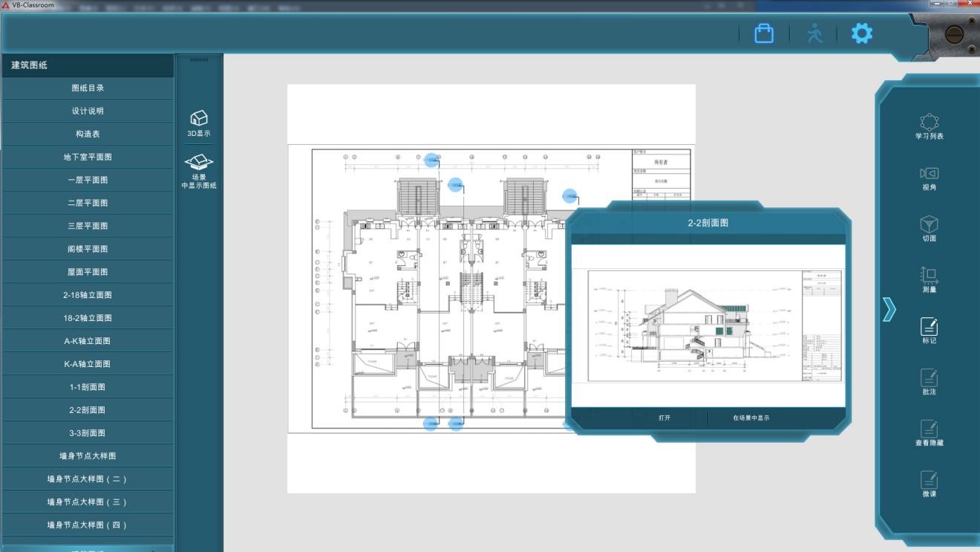Select the 测量 measure tool
980x552 pixels.
tap(929, 276)
